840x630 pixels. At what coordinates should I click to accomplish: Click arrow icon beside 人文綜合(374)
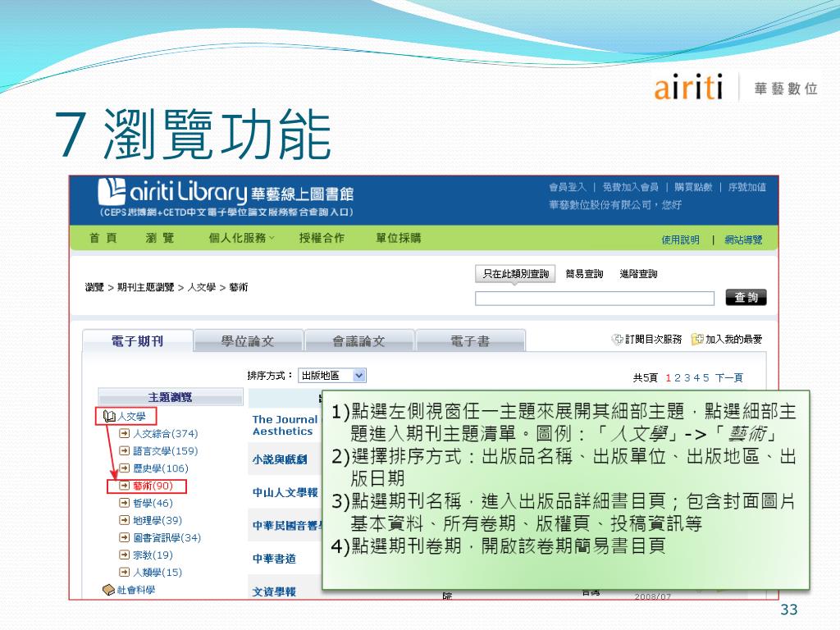[x=125, y=433]
